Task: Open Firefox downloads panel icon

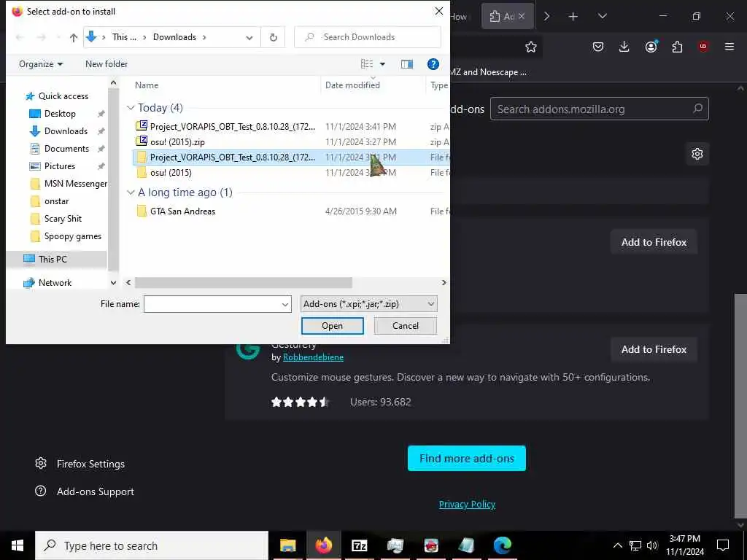Action: point(624,47)
